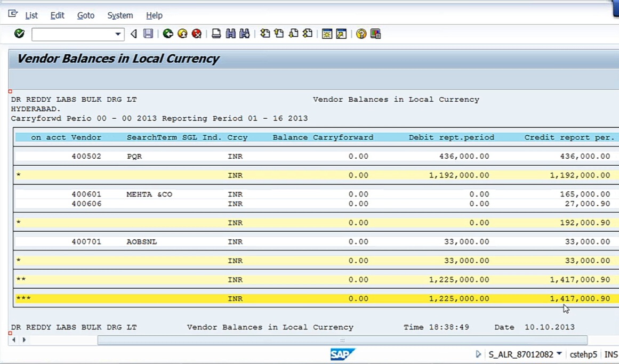Click inside the command input field

tap(74, 34)
